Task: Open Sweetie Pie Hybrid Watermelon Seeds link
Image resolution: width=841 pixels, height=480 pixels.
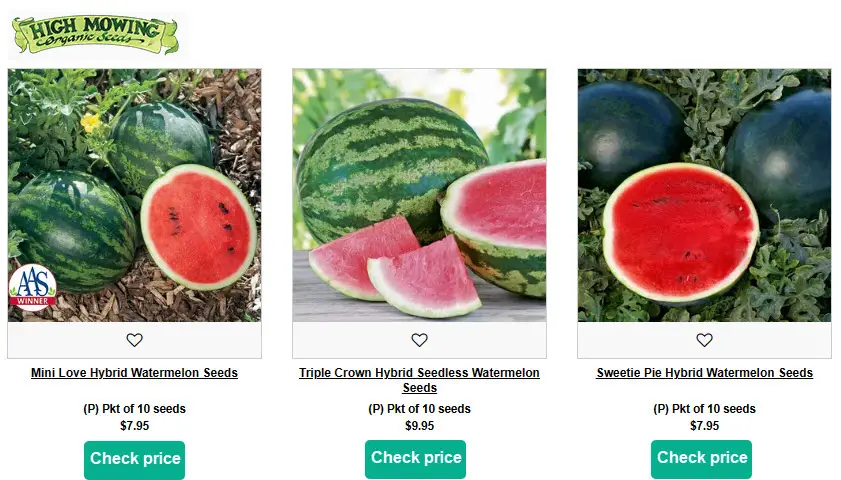Action: tap(705, 373)
